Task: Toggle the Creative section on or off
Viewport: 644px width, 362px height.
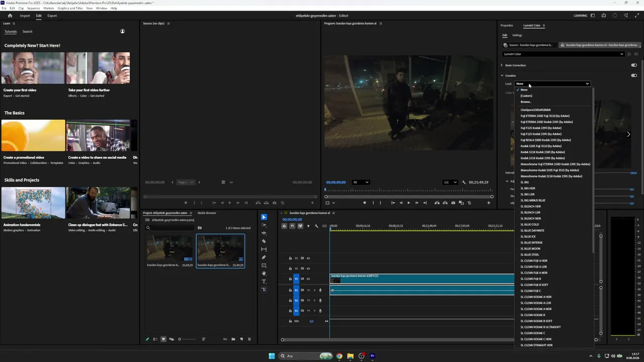Action: pos(634,75)
